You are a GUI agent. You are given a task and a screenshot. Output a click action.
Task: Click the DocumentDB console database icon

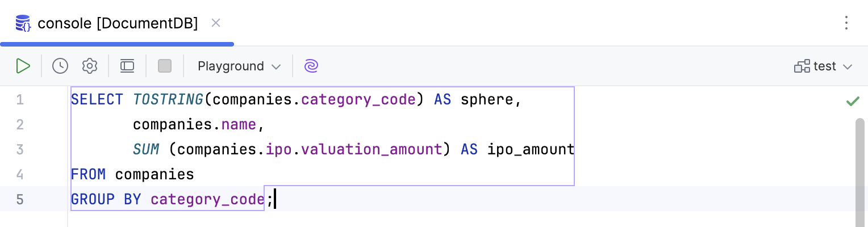point(23,24)
